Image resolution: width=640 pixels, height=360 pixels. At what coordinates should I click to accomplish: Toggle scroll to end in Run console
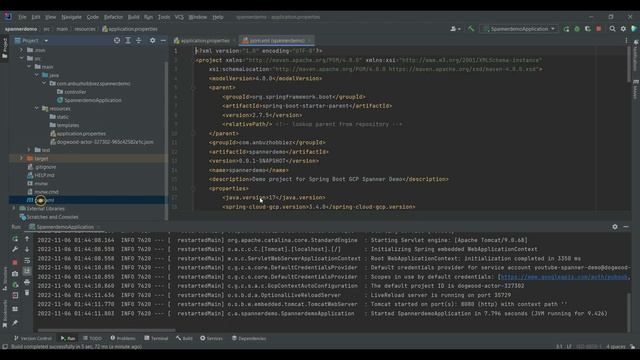tap(27, 271)
